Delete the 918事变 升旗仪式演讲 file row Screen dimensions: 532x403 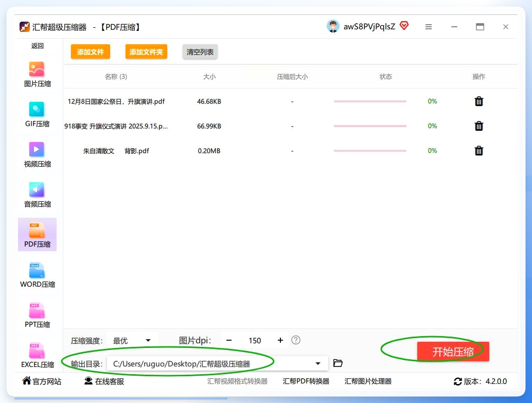click(478, 126)
